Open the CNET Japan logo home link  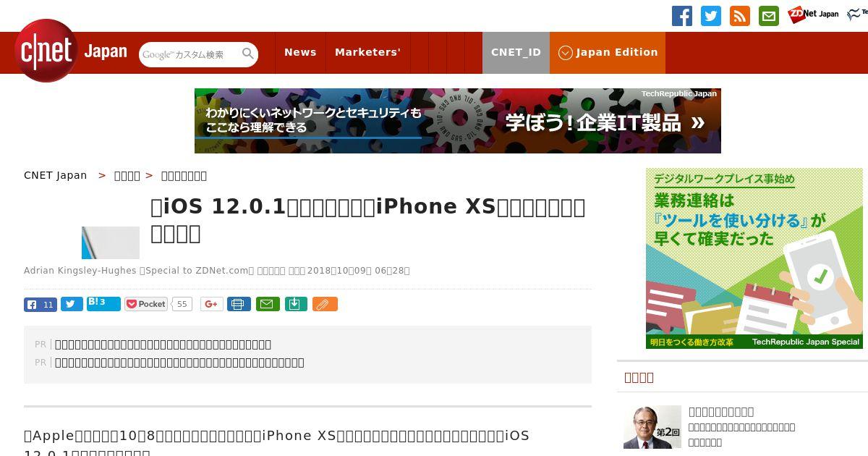(x=71, y=51)
